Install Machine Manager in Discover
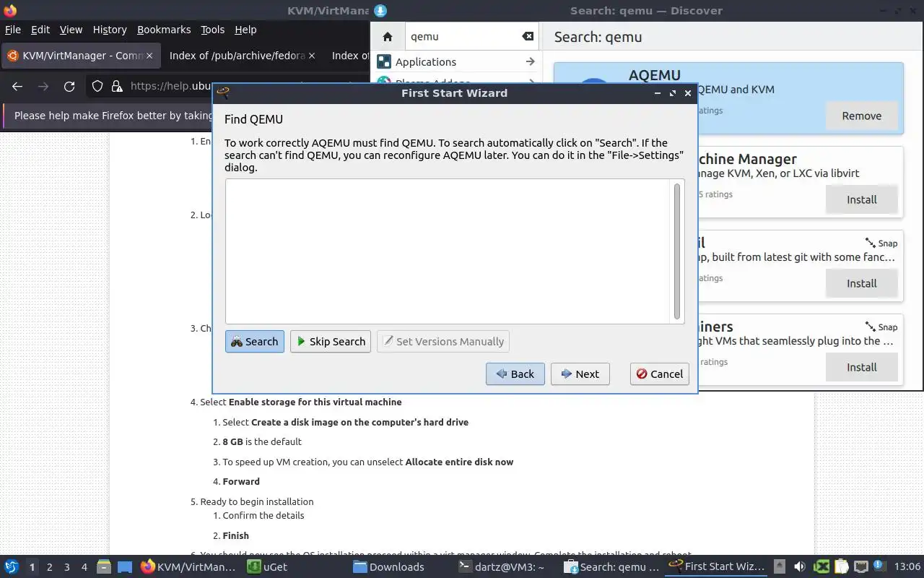Screen dimensions: 924x578 pos(862,199)
